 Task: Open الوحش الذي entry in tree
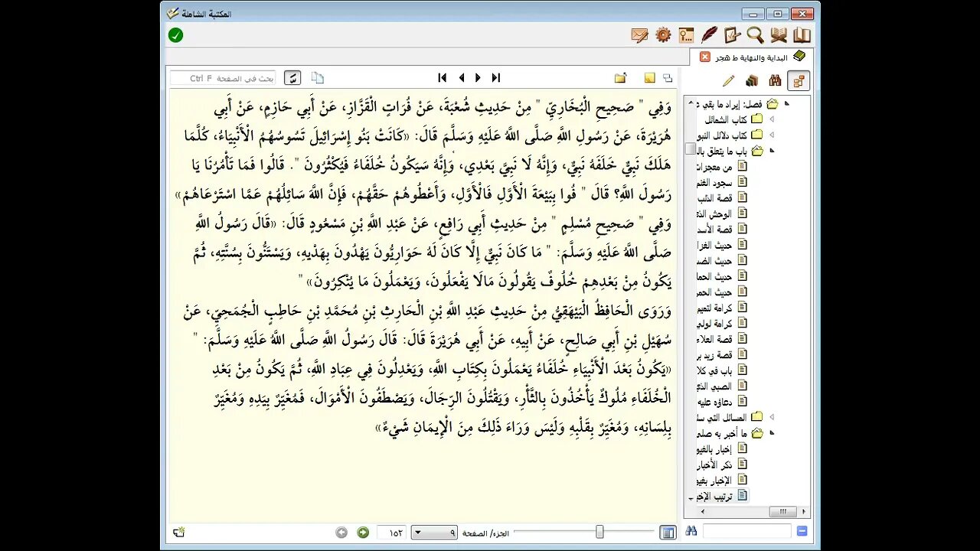pos(722,214)
